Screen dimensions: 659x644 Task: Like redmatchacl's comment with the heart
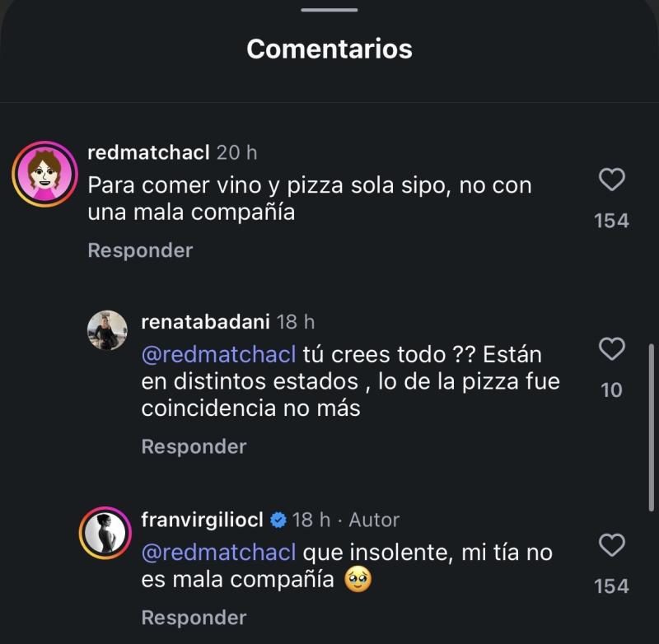[611, 180]
